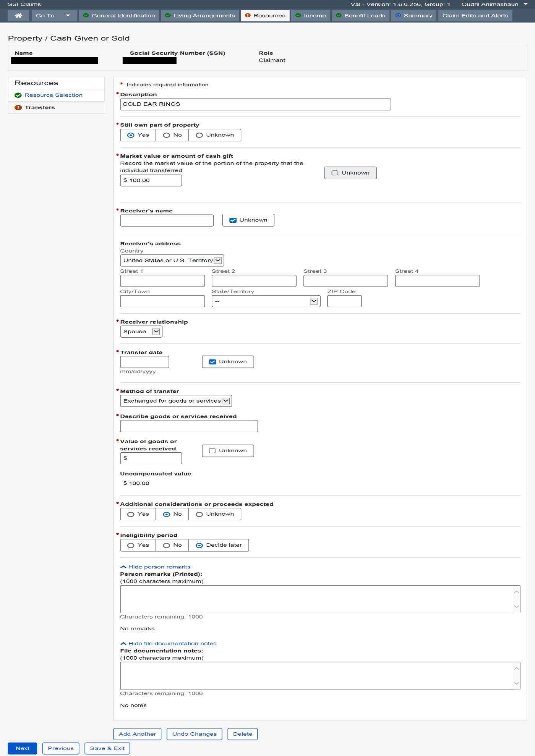Click the Description text field
This screenshot has height=756, width=535.
[x=255, y=104]
